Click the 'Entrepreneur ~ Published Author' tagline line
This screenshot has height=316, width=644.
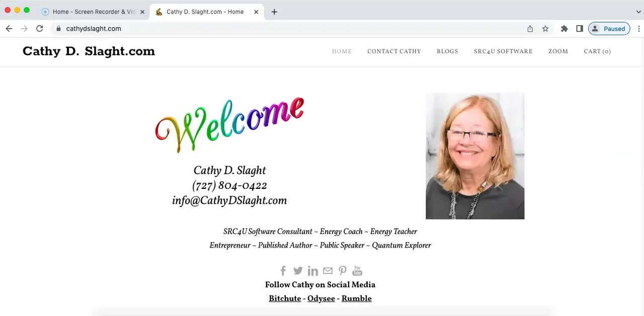[320, 245]
